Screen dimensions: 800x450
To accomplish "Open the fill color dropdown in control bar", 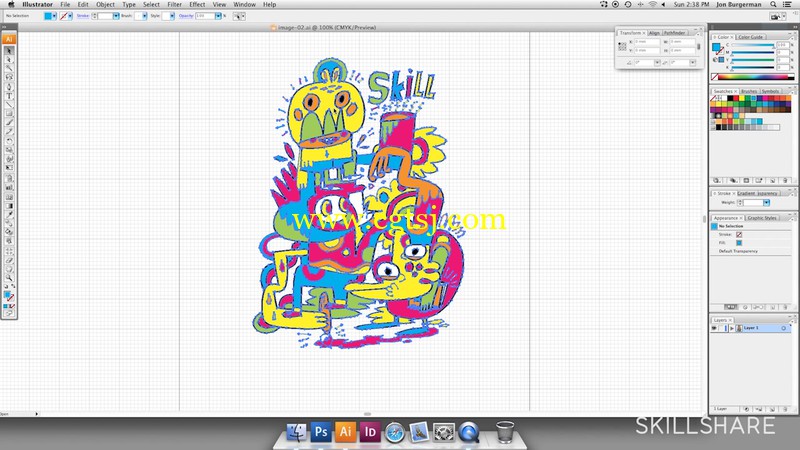I will (54, 16).
